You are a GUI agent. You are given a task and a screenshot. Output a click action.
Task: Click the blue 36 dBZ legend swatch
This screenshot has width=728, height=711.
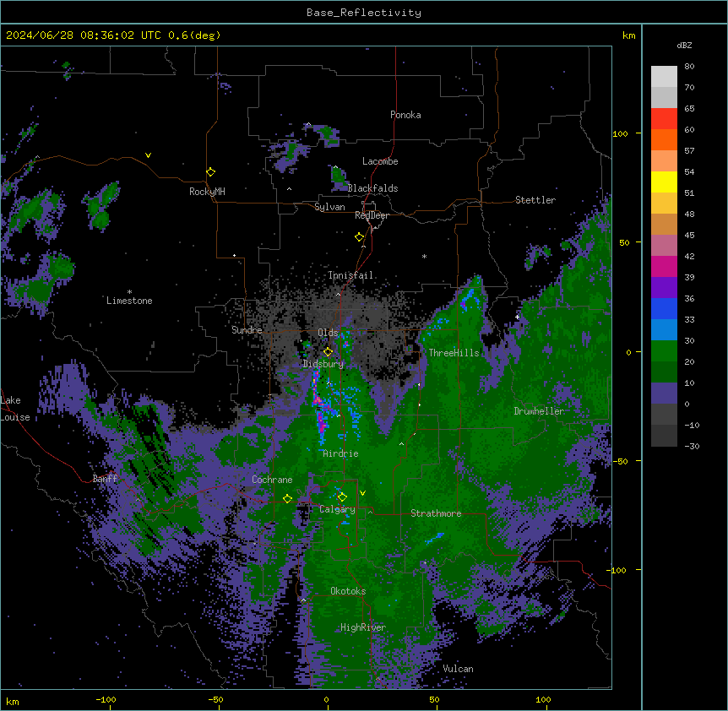point(664,309)
